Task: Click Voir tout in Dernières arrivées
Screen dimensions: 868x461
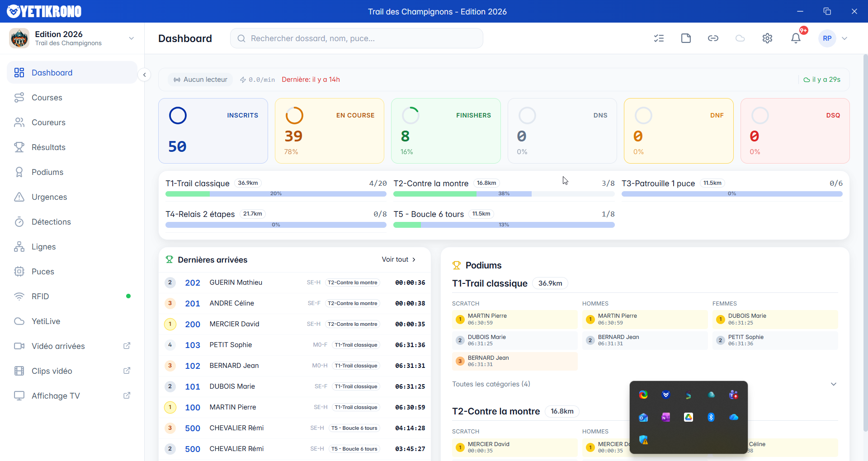Action: click(398, 259)
